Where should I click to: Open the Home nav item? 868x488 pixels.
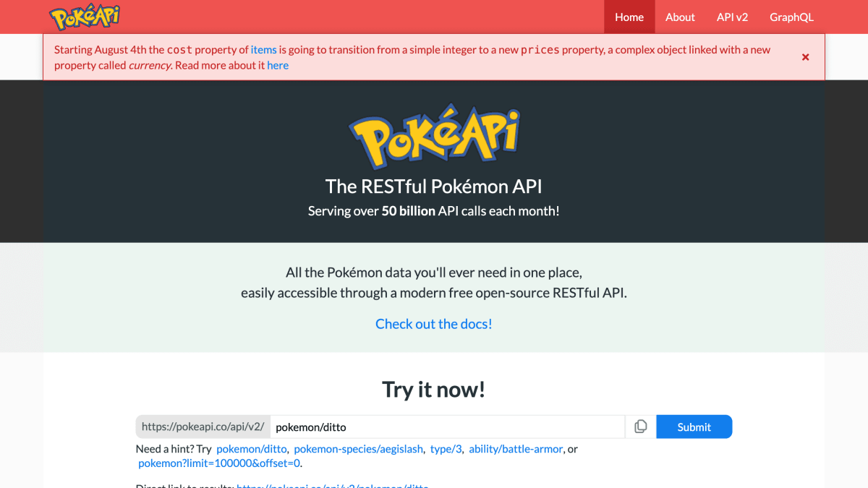629,17
